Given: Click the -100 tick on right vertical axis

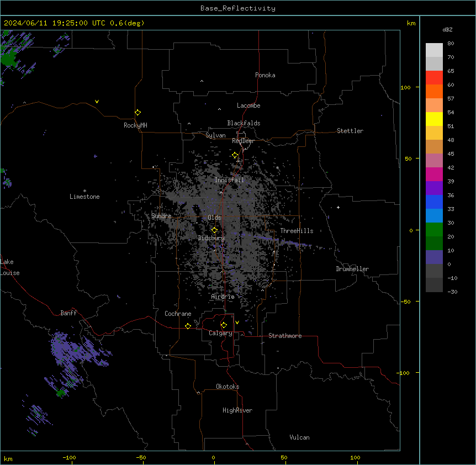Looking at the screenshot, I should [404, 373].
